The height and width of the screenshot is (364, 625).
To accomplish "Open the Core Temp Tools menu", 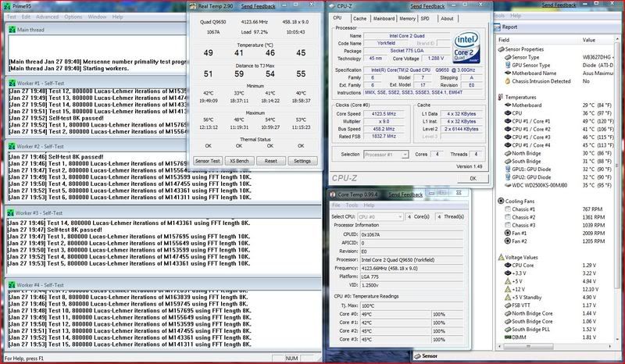I will pos(352,205).
